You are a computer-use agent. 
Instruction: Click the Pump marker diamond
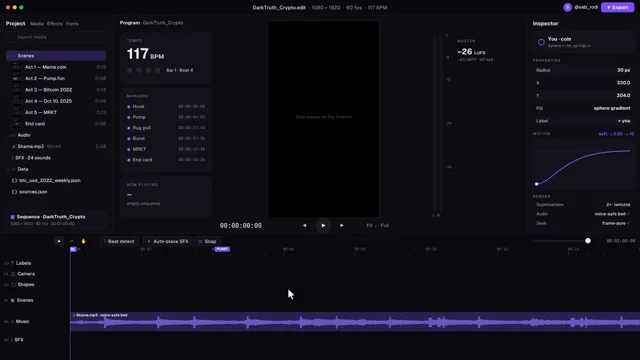point(129,117)
